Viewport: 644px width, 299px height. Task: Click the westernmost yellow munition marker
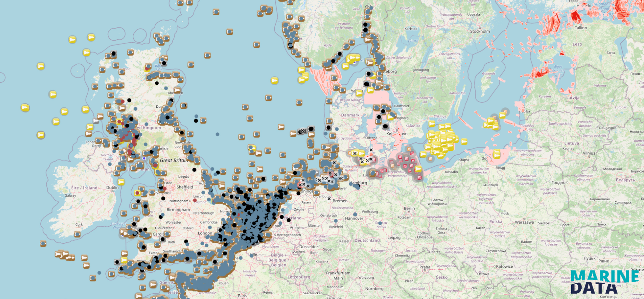pyautogui.click(x=25, y=108)
